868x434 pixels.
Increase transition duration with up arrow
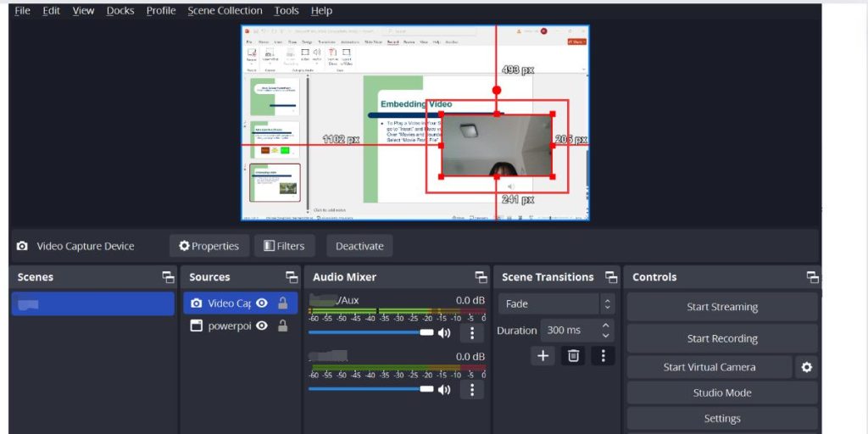coord(606,325)
